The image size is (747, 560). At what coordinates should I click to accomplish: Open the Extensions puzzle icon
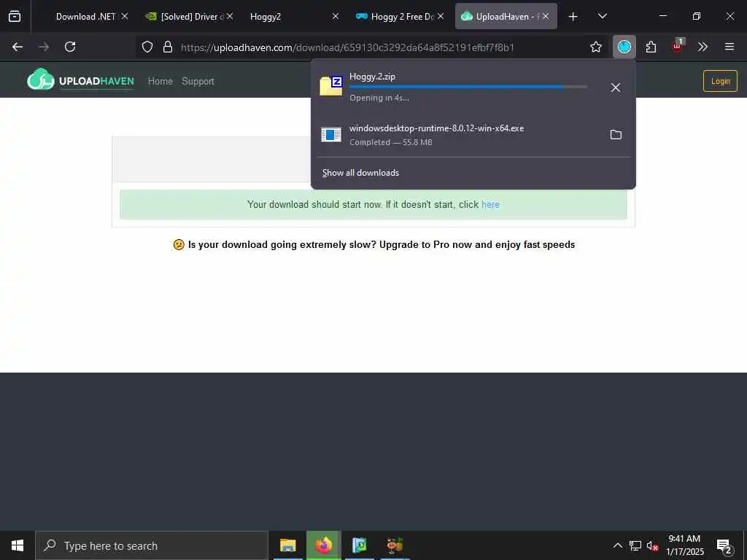click(651, 47)
